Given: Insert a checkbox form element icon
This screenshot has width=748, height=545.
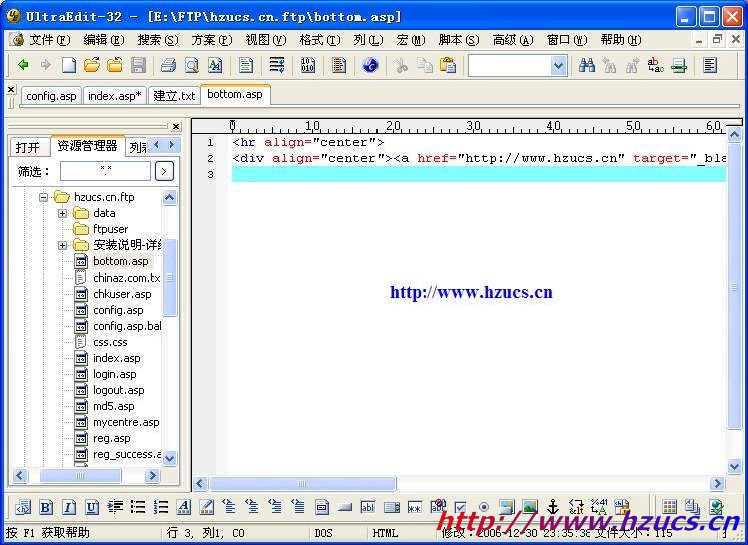Looking at the screenshot, I should [460, 507].
